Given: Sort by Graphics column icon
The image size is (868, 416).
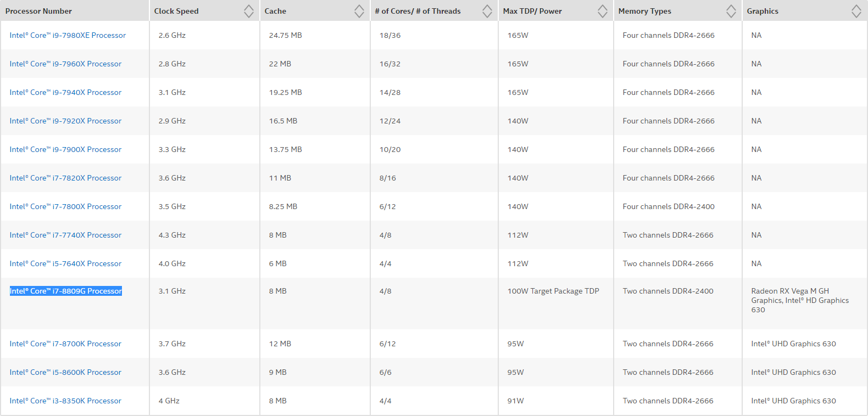Looking at the screenshot, I should [x=856, y=11].
